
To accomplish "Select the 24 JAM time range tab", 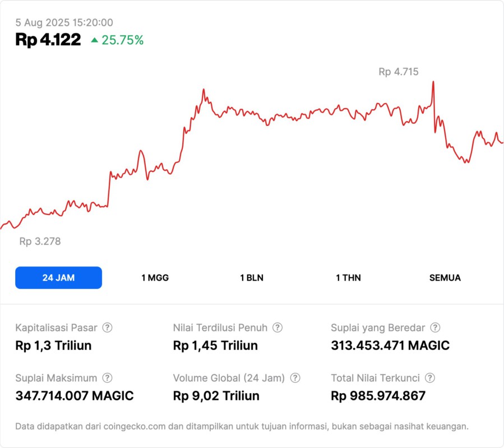I will [x=58, y=278].
